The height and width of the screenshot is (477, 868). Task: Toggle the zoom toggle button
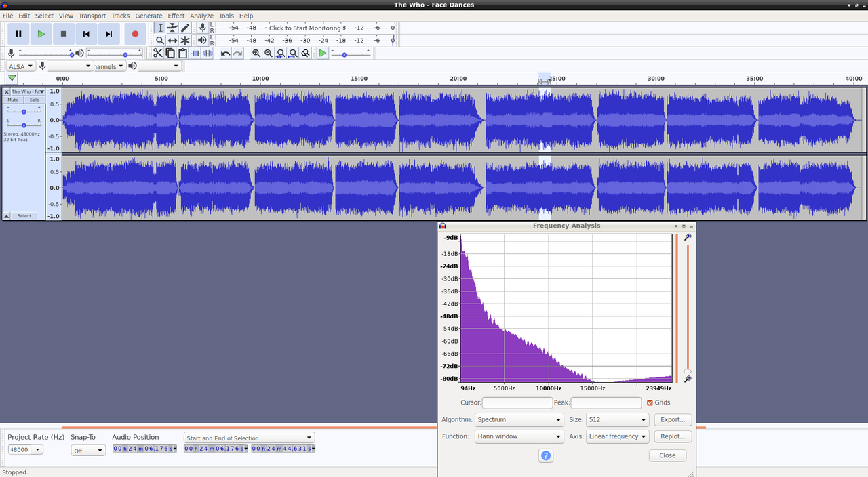pos(306,54)
